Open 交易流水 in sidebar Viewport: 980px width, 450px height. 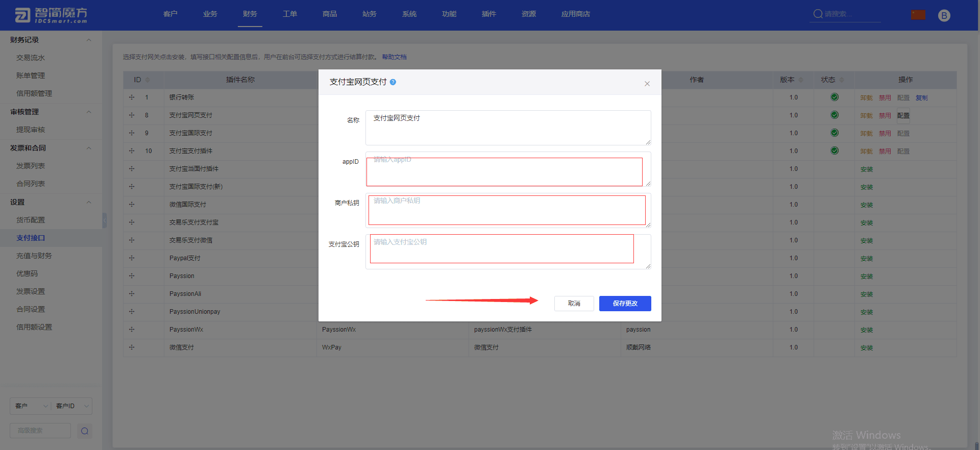pyautogui.click(x=31, y=58)
